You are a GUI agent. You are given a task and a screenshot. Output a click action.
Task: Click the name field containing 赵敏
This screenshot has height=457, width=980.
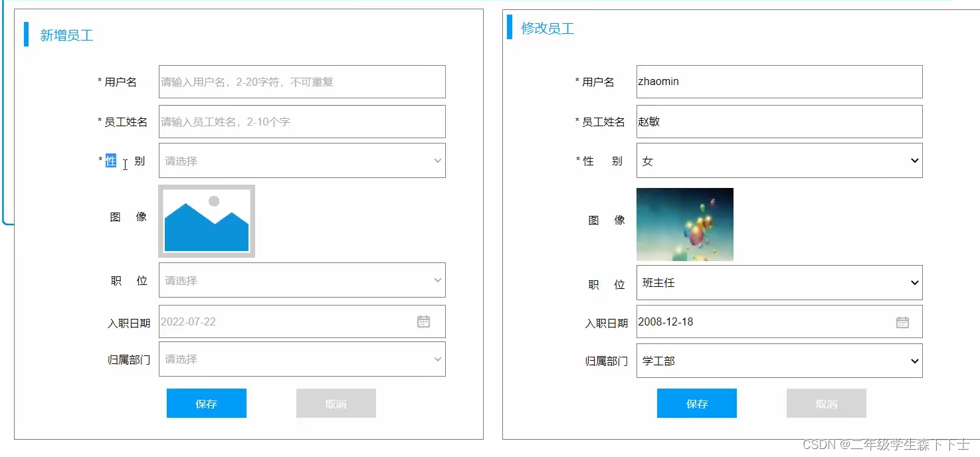coord(779,122)
